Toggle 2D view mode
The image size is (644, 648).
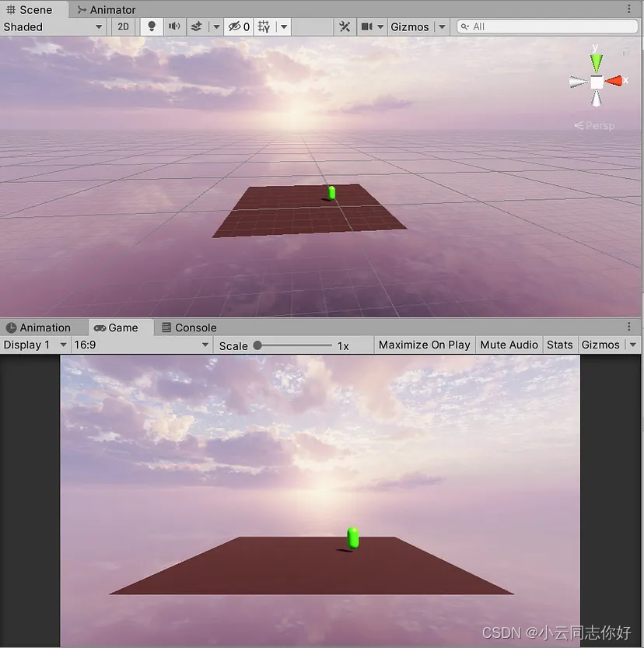pos(123,26)
